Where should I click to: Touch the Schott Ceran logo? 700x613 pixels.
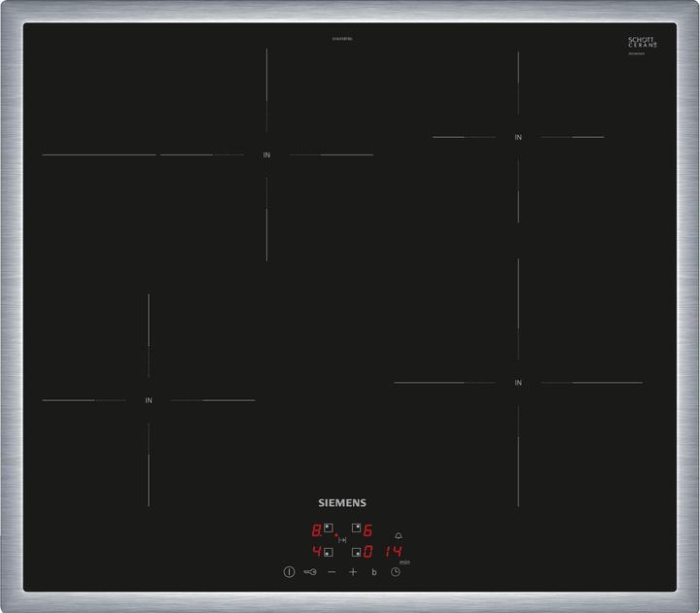point(643,43)
